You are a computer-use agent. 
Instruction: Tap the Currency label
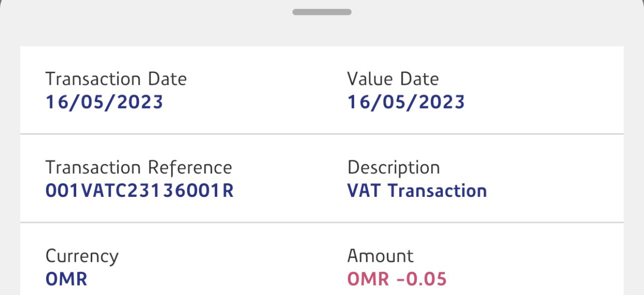pos(82,256)
